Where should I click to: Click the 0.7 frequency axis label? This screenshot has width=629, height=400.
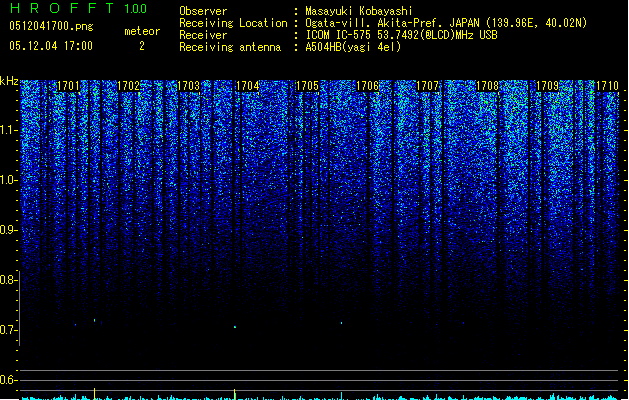pos(8,330)
